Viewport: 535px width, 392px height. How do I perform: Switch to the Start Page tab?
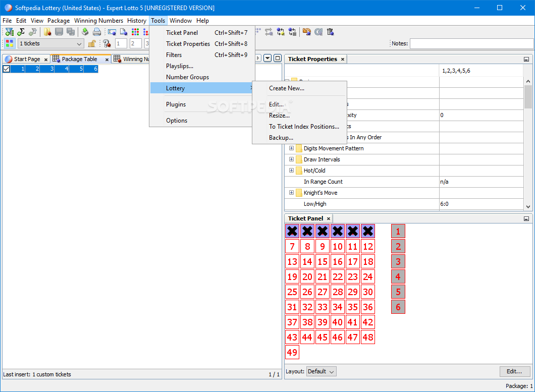click(x=27, y=59)
